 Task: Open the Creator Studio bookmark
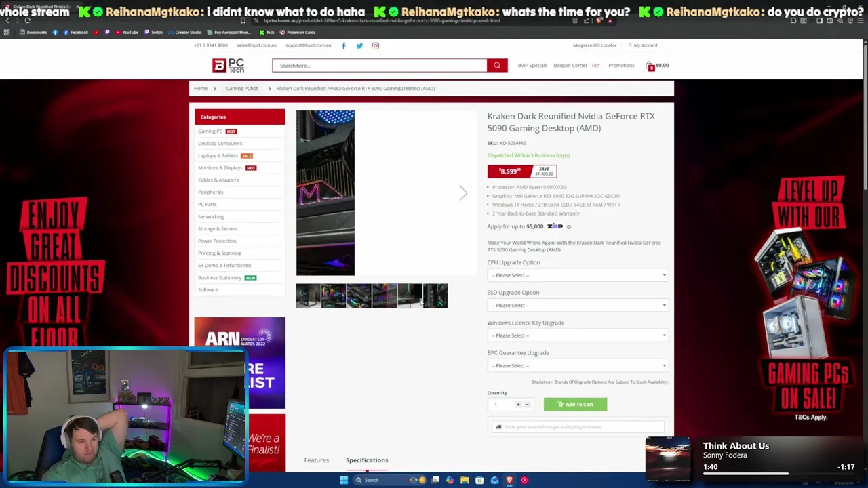(184, 32)
